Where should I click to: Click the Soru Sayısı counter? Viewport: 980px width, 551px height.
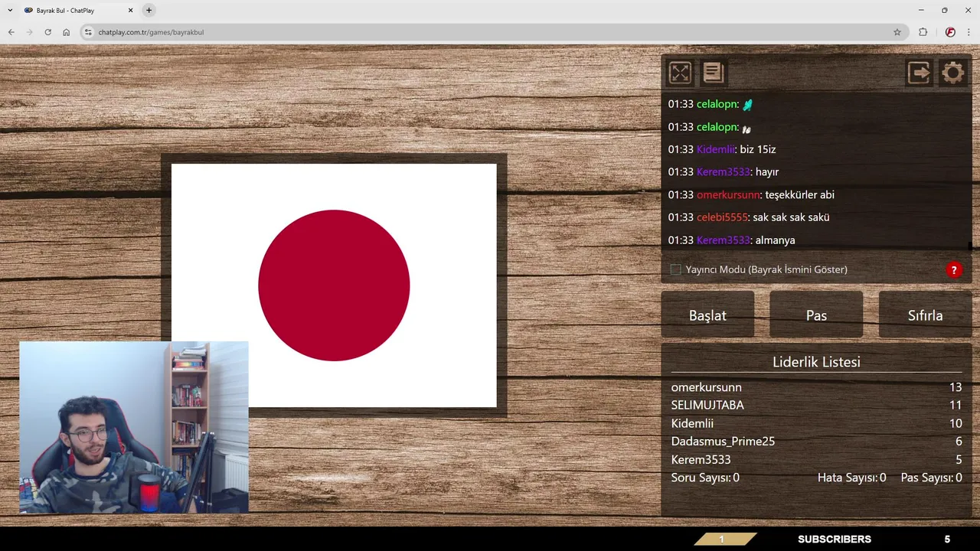[x=705, y=478]
